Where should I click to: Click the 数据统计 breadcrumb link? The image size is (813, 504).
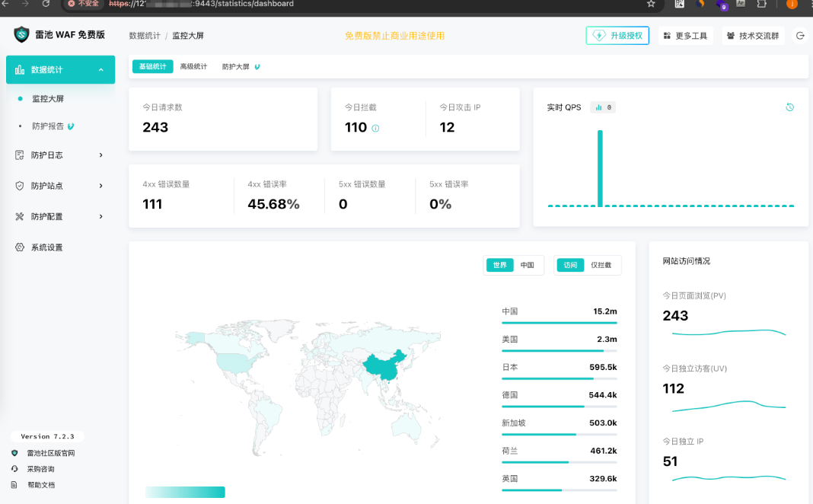pyautogui.click(x=145, y=36)
